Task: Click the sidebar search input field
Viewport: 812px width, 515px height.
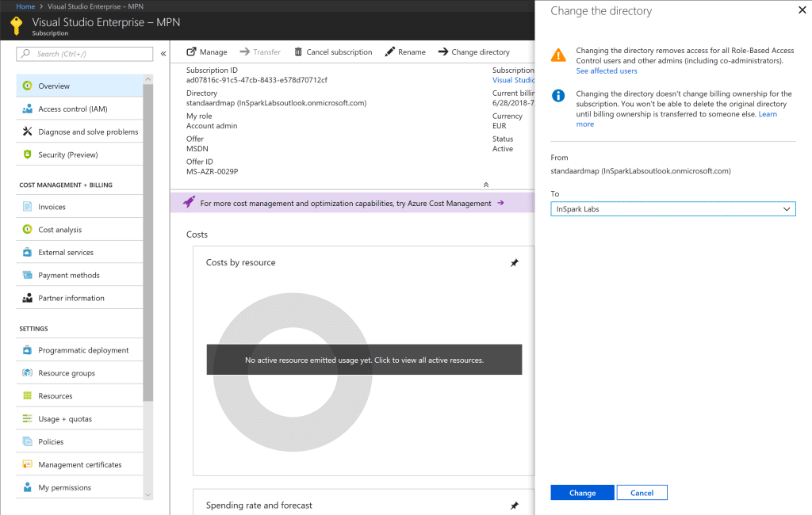Action: tap(85, 54)
